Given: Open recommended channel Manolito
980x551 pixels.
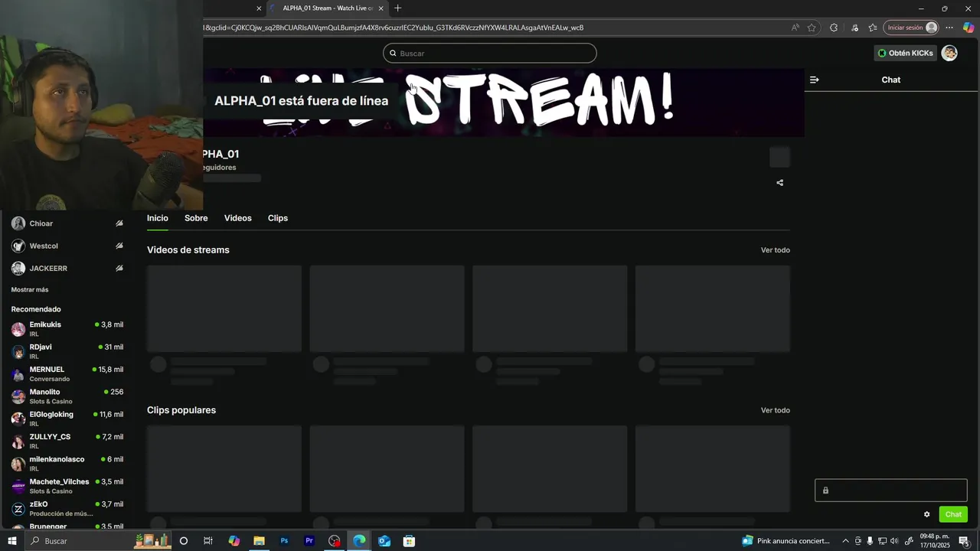Looking at the screenshot, I should (67, 396).
